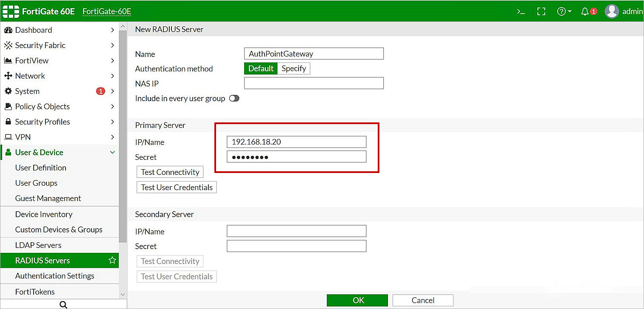Expand Policy & Objects
This screenshot has height=309, width=644.
(x=42, y=106)
